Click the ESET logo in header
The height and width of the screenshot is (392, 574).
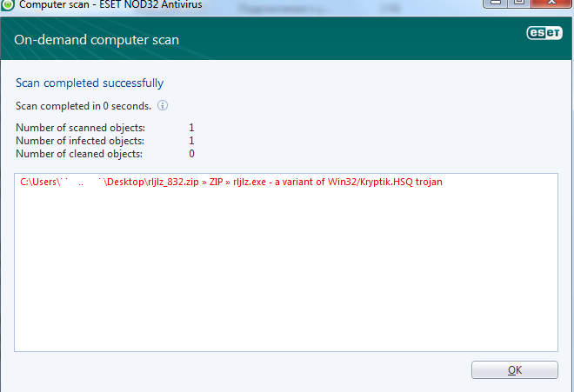click(x=544, y=33)
